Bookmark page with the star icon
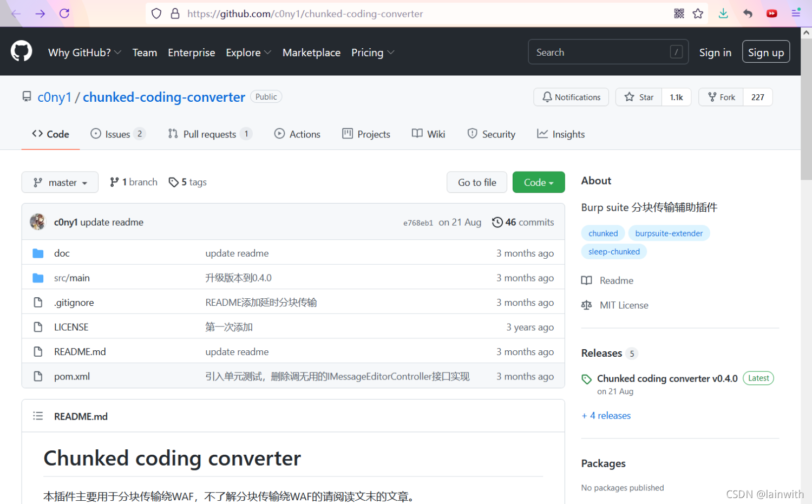The image size is (812, 504). (698, 14)
